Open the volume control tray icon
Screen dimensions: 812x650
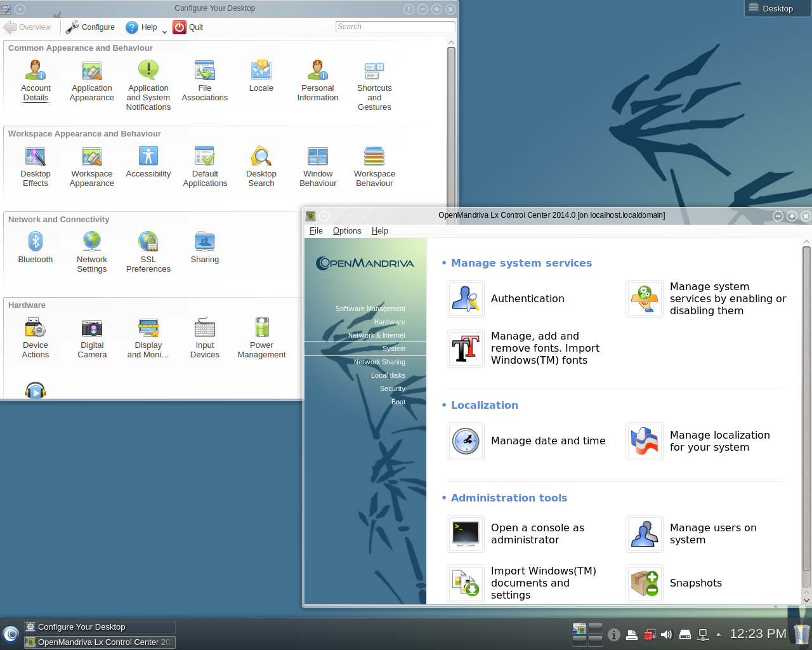coord(666,634)
